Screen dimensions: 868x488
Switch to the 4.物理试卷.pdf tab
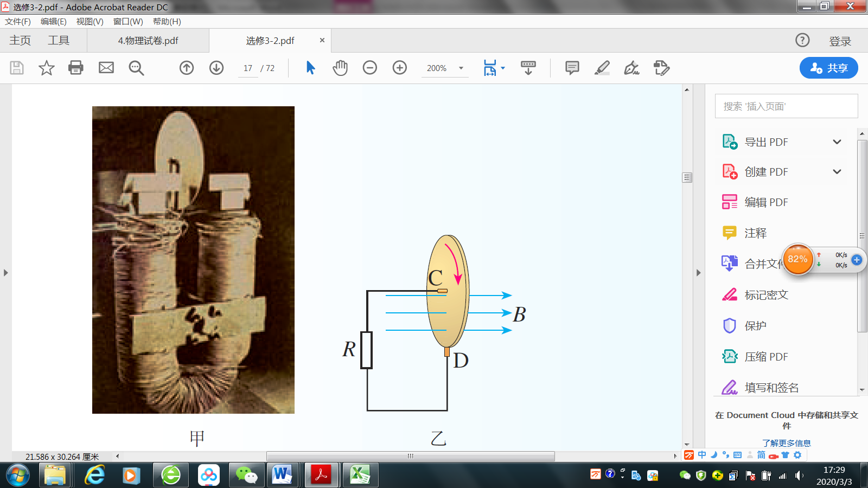click(x=148, y=41)
